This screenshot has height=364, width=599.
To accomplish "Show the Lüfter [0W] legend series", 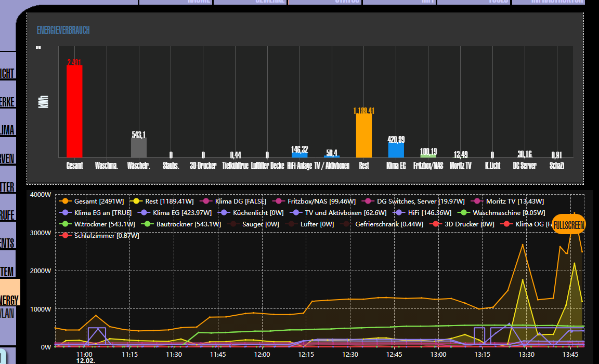I will [x=310, y=224].
